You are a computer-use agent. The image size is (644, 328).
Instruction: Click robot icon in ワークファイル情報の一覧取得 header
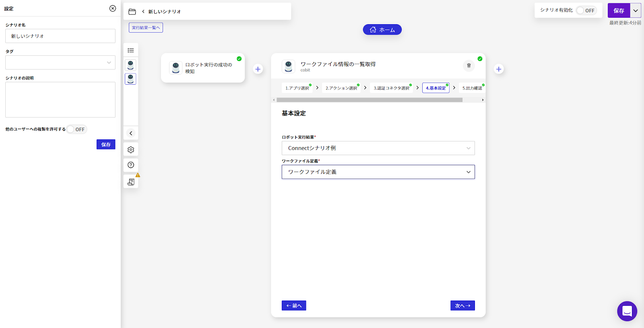click(x=289, y=66)
